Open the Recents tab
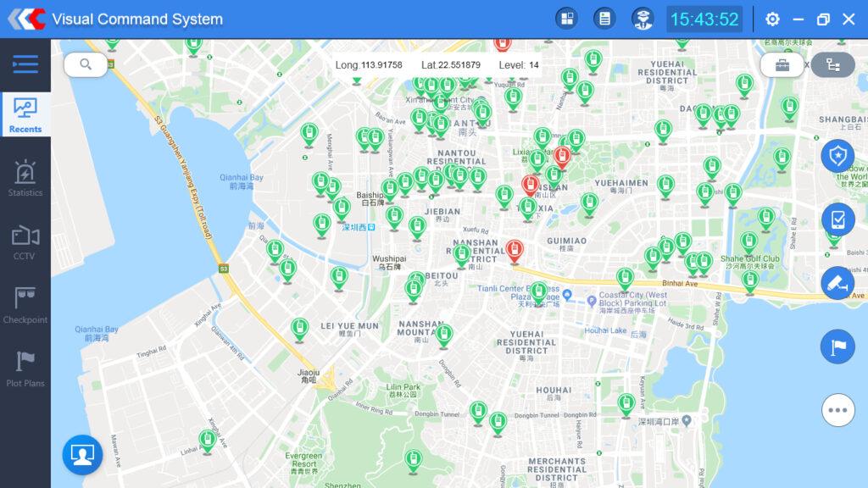The height and width of the screenshot is (488, 868). pos(25,114)
